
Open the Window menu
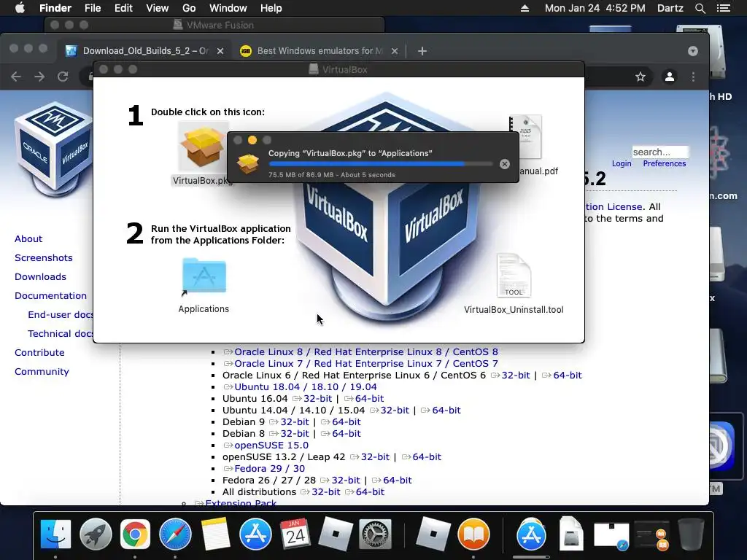point(228,8)
